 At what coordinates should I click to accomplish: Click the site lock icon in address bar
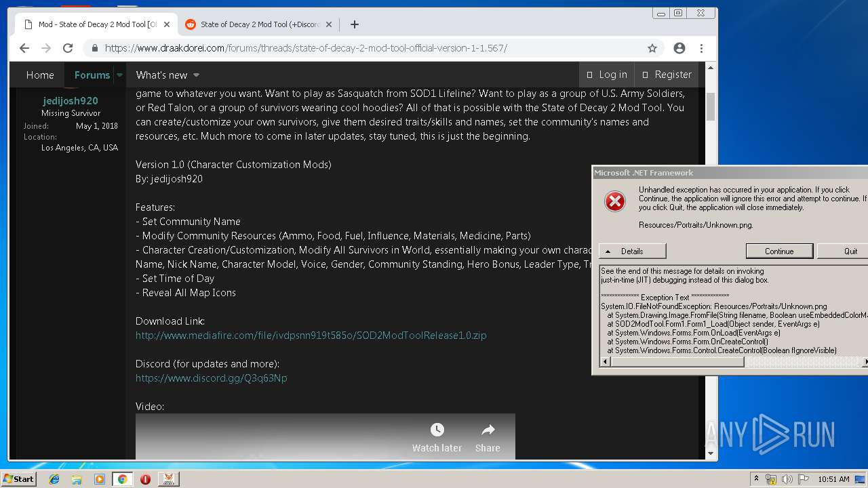(94, 48)
